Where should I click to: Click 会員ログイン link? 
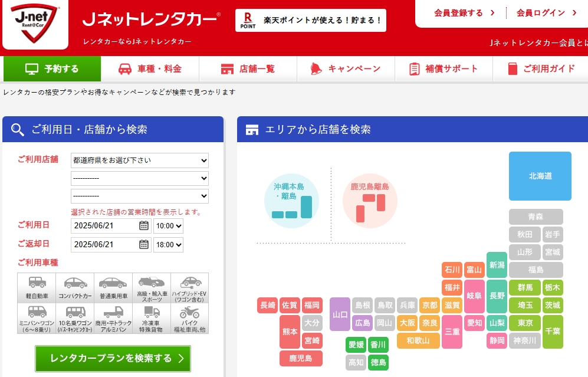click(546, 13)
